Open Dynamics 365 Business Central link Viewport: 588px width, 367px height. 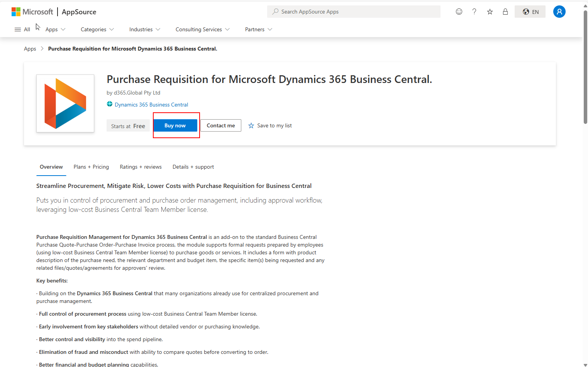[x=151, y=105]
